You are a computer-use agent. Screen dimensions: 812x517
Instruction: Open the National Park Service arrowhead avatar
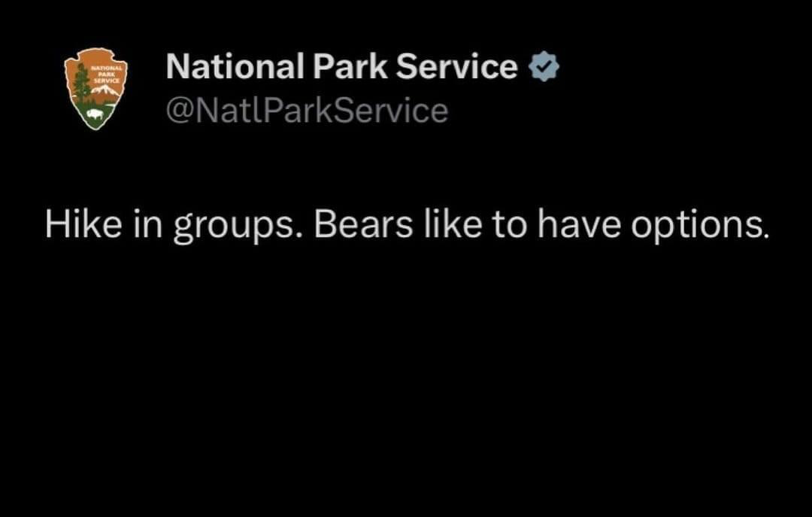click(95, 89)
